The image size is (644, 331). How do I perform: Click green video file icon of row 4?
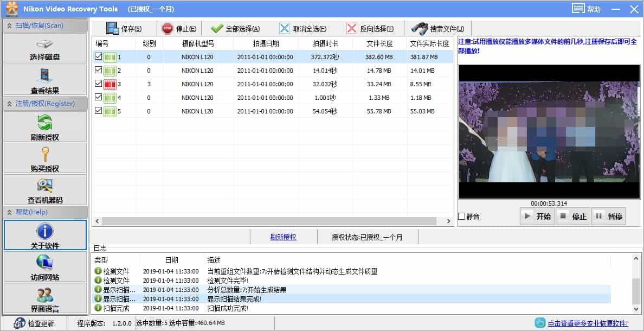coord(110,98)
